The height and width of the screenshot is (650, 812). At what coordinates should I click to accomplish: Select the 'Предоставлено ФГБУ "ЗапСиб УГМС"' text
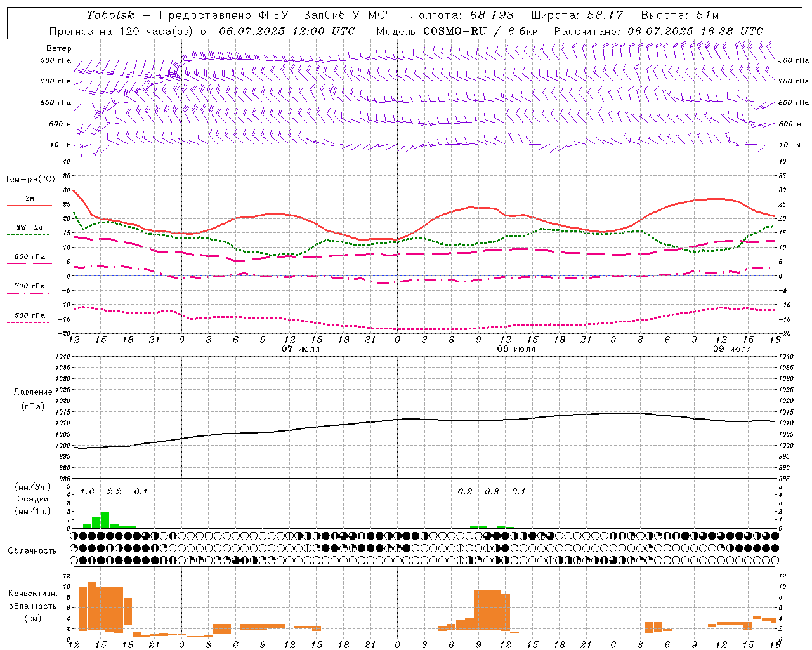[275, 15]
